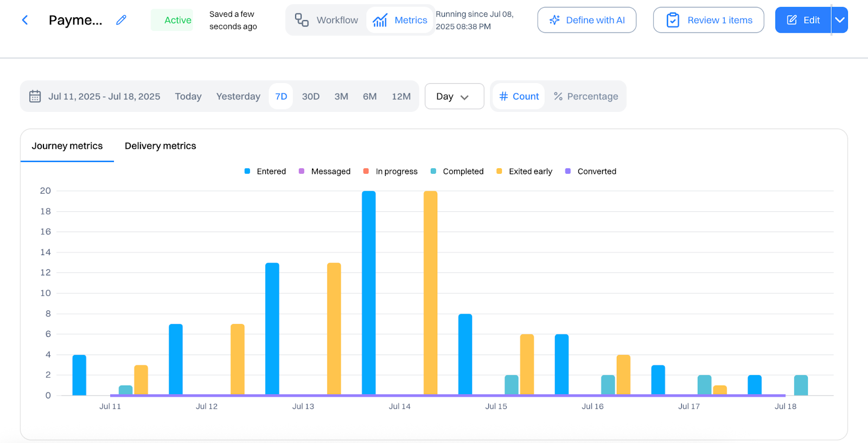This screenshot has height=443, width=868.
Task: Click the tallest Jul 14 Entered bar
Action: click(369, 293)
